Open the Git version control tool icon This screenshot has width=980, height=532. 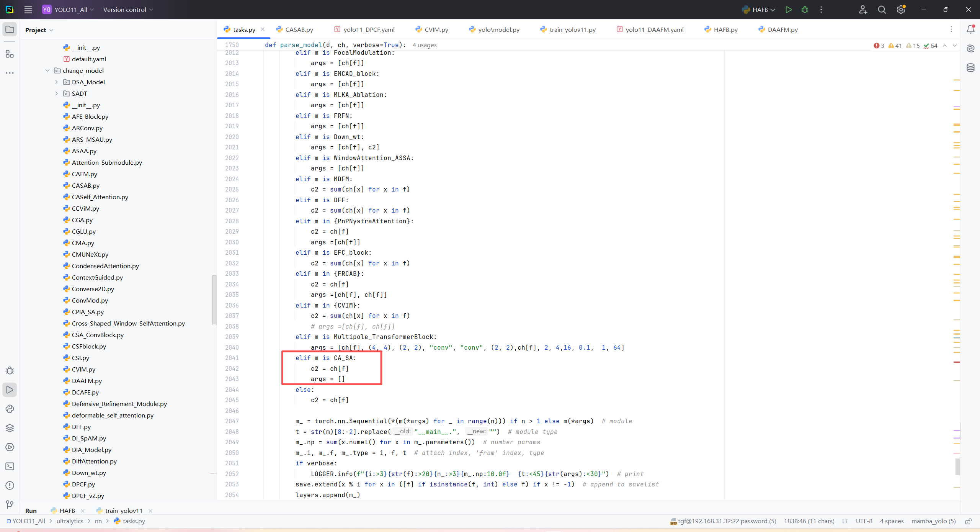(x=10, y=504)
